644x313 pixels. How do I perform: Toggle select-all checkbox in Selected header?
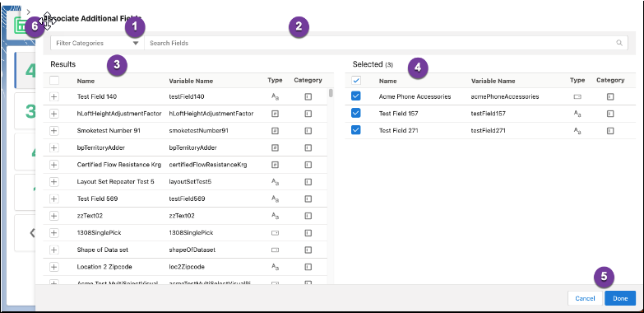coord(356,81)
